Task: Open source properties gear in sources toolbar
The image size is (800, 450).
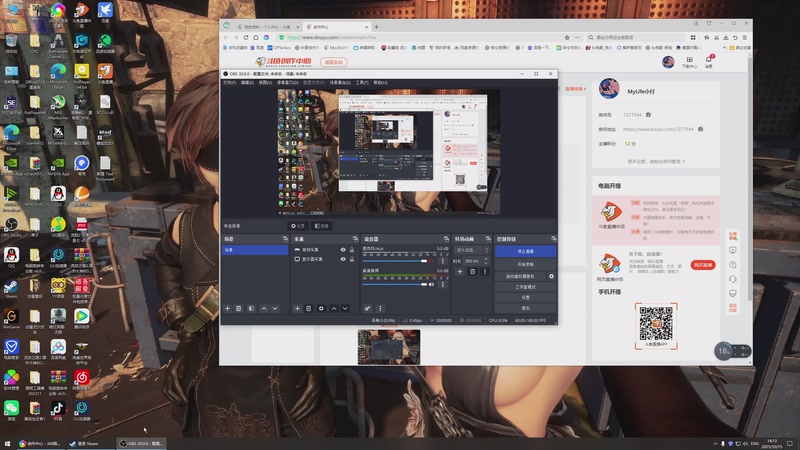Action: coord(321,308)
